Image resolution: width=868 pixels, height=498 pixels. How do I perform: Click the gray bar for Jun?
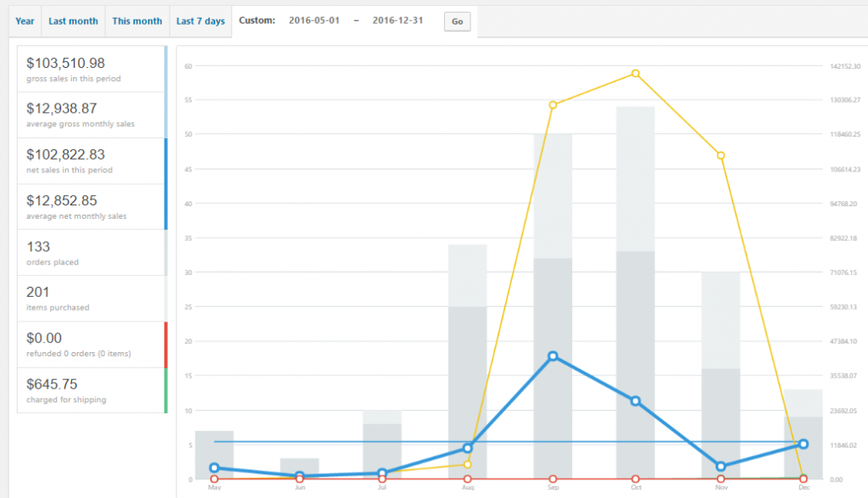pos(299,468)
